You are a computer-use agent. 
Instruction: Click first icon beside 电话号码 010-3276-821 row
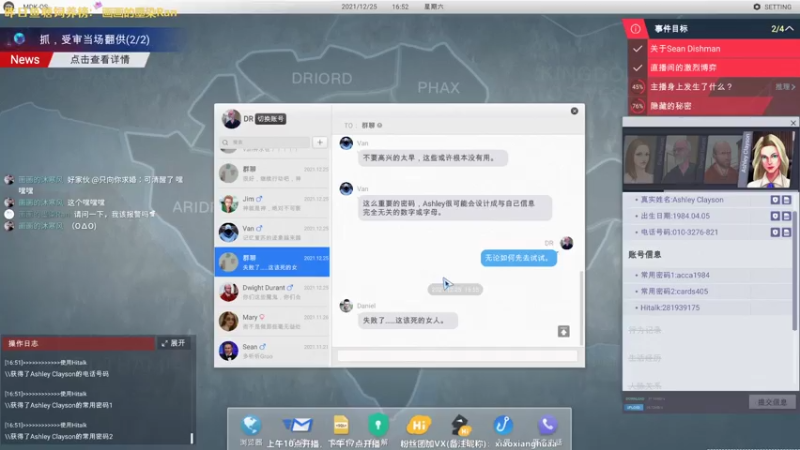coord(775,232)
